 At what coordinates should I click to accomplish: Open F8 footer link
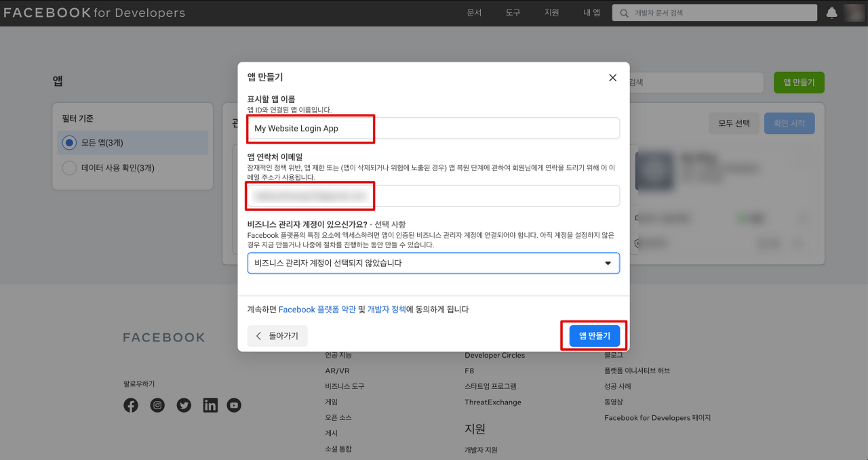[x=469, y=371]
